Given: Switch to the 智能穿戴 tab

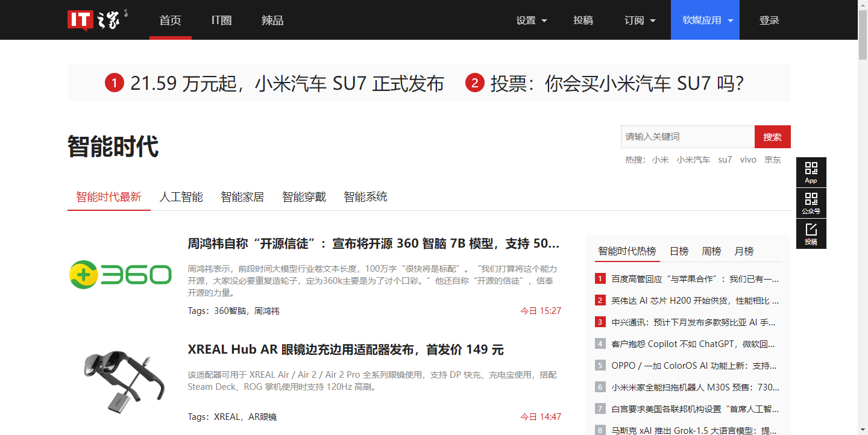Looking at the screenshot, I should click(304, 197).
